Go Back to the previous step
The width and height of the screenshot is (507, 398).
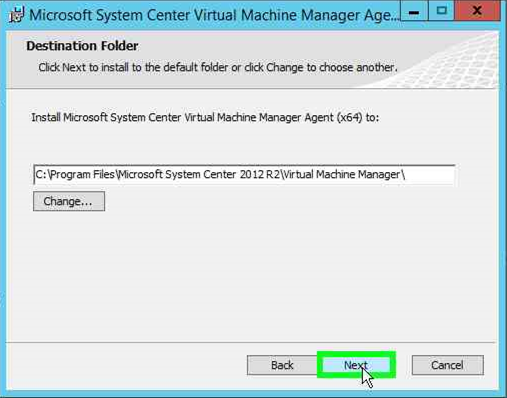(x=282, y=365)
